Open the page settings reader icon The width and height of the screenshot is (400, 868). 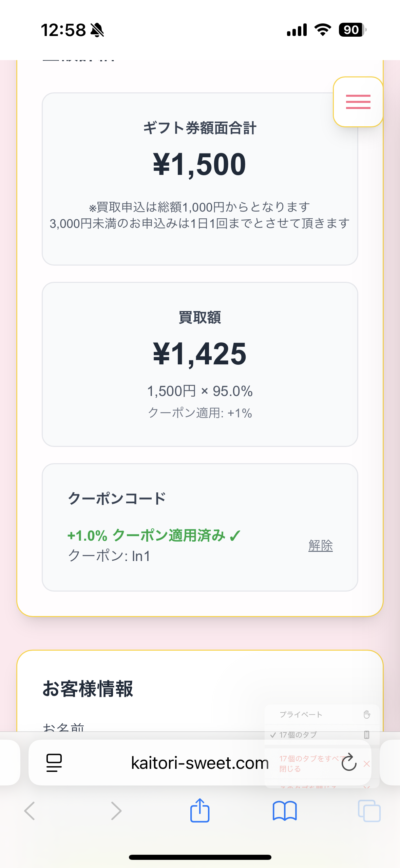(54, 763)
